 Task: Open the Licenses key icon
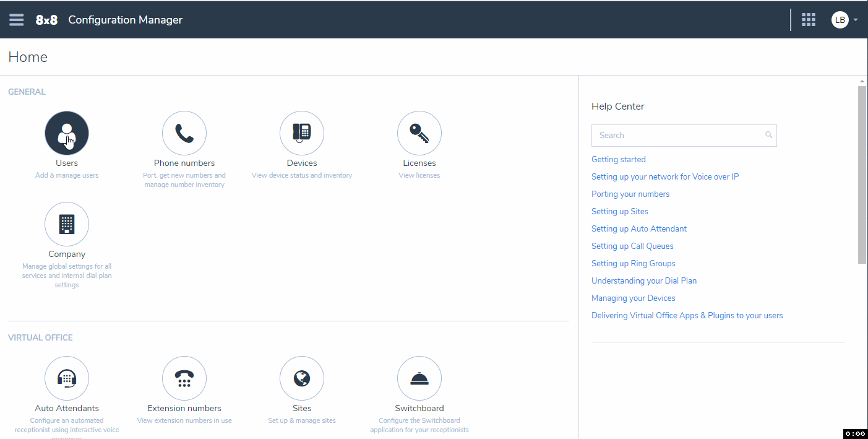pyautogui.click(x=419, y=133)
